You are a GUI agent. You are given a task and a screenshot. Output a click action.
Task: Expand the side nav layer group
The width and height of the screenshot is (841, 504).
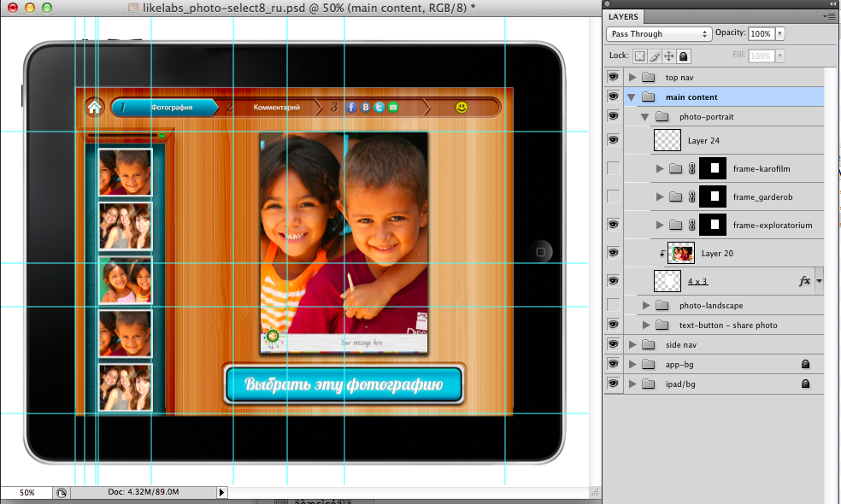[x=632, y=344]
